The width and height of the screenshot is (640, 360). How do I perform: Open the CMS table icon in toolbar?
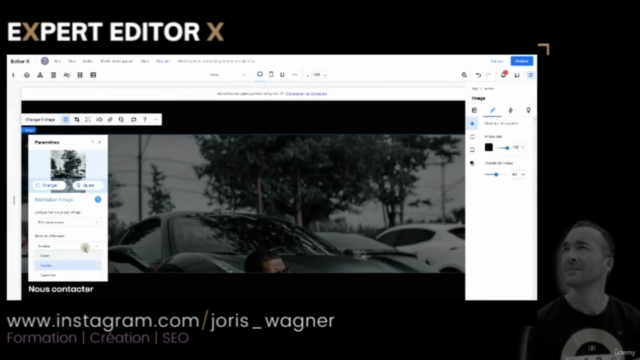(93, 75)
